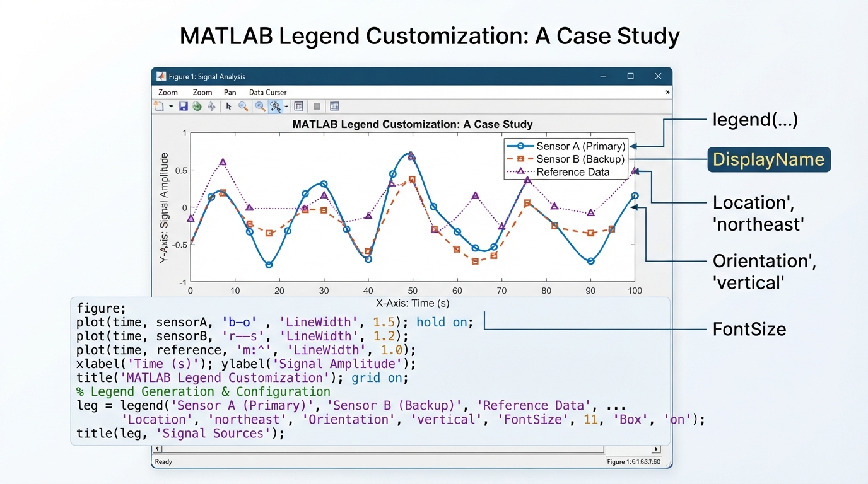The width and height of the screenshot is (868, 484).
Task: Click the 'figure;' code line
Action: [102, 308]
